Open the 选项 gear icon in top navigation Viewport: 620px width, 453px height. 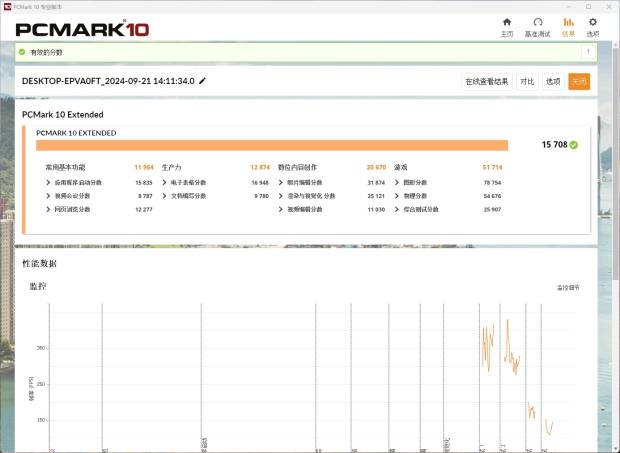click(592, 22)
